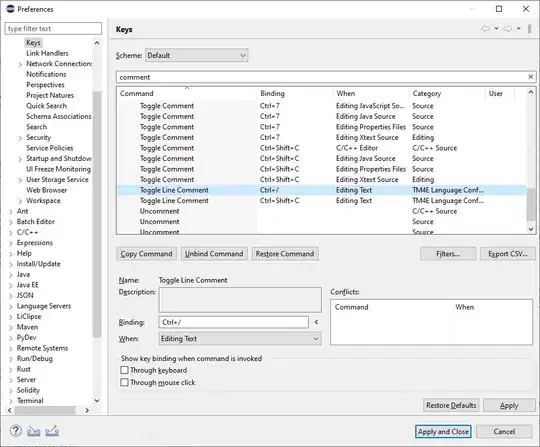Click Apply and Close button

point(443,432)
